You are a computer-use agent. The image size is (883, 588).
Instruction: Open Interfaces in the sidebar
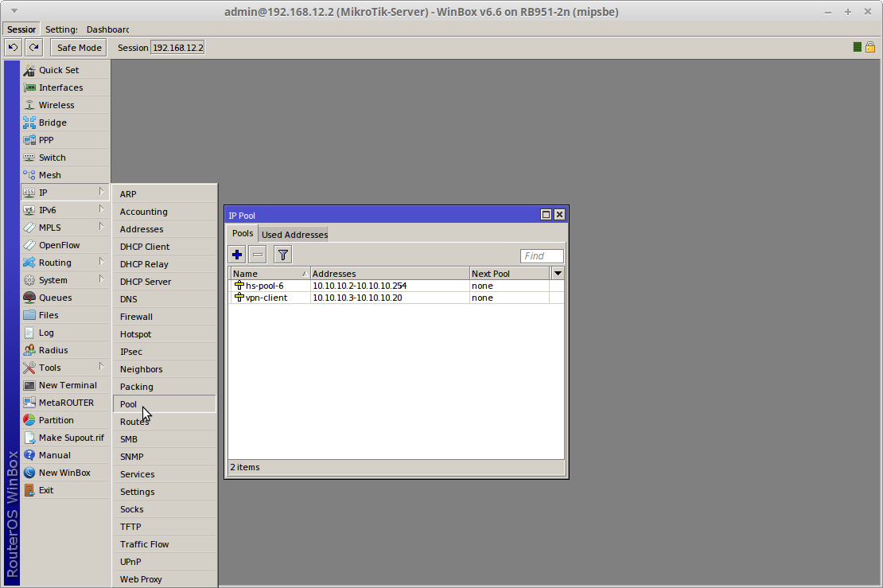pos(65,88)
